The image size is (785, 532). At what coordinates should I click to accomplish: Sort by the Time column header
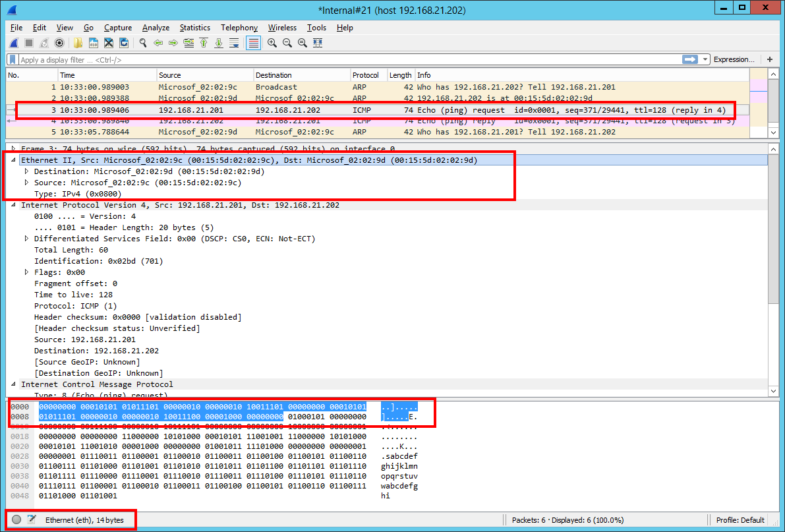click(x=107, y=75)
